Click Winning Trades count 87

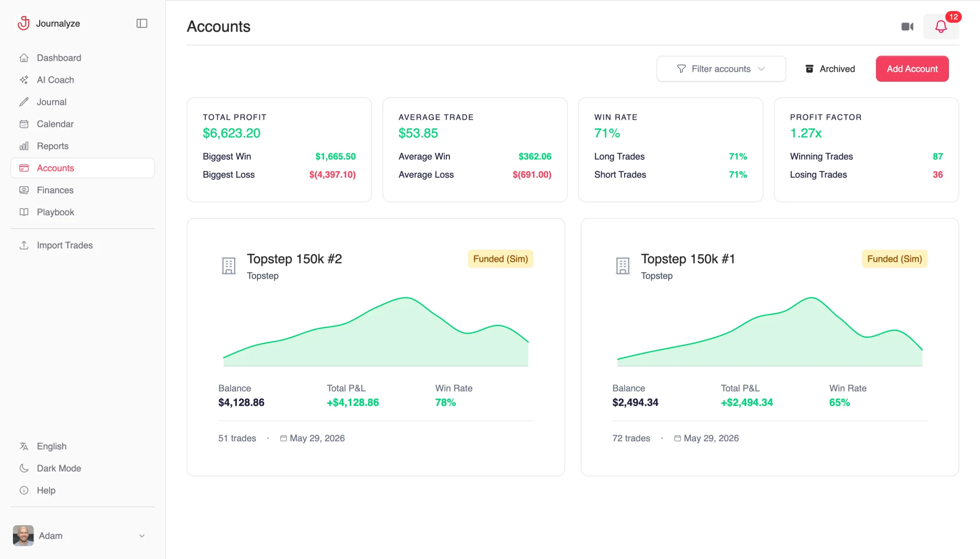pos(937,157)
